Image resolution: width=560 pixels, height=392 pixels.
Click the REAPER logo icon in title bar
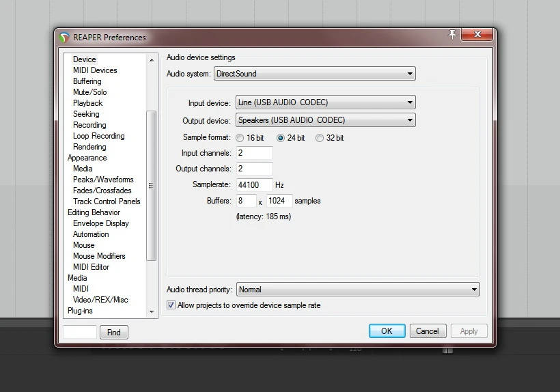[65, 38]
